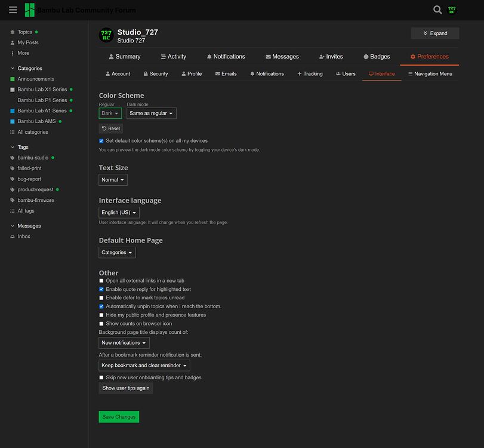Enable defer to mark topics unread
This screenshot has width=484, height=448.
coord(101,298)
